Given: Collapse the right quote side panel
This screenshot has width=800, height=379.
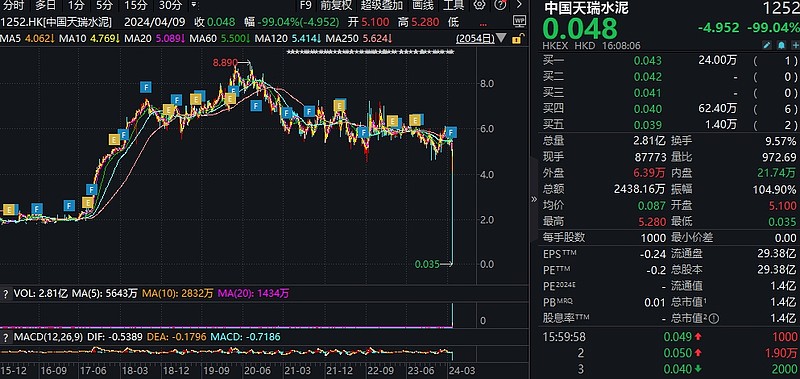Looking at the screenshot, I should (534, 199).
